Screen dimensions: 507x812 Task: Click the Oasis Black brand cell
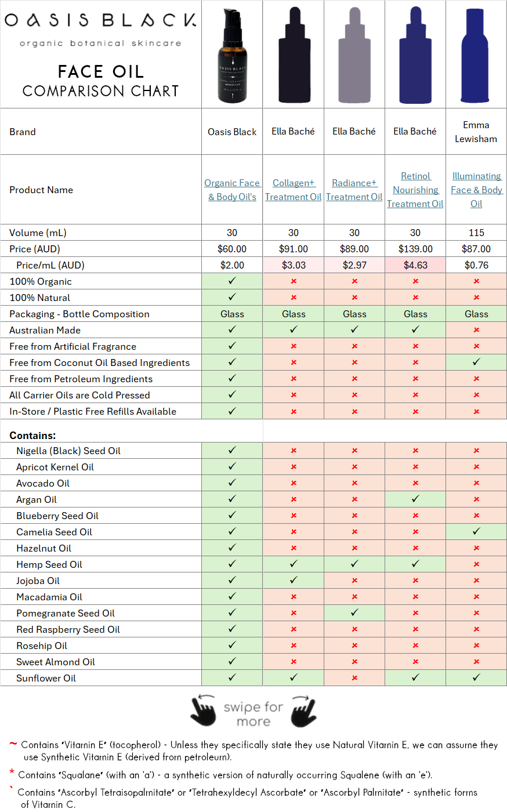tap(232, 132)
